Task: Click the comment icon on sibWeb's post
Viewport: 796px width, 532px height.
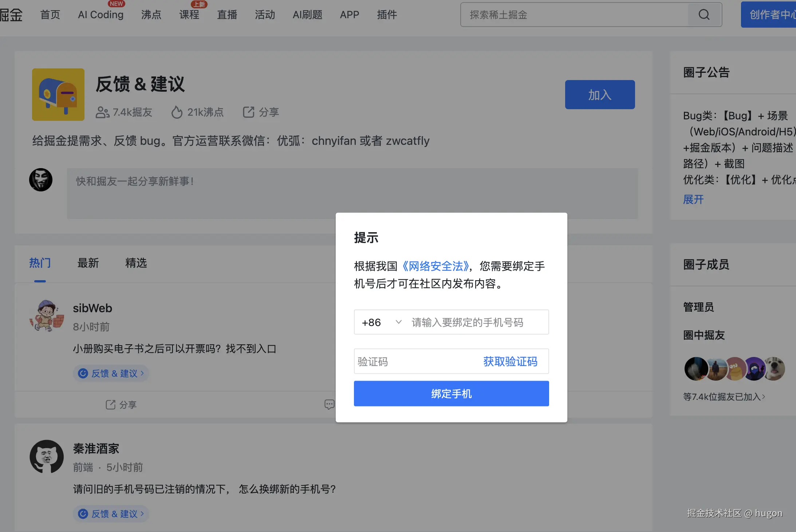Action: pyautogui.click(x=329, y=404)
